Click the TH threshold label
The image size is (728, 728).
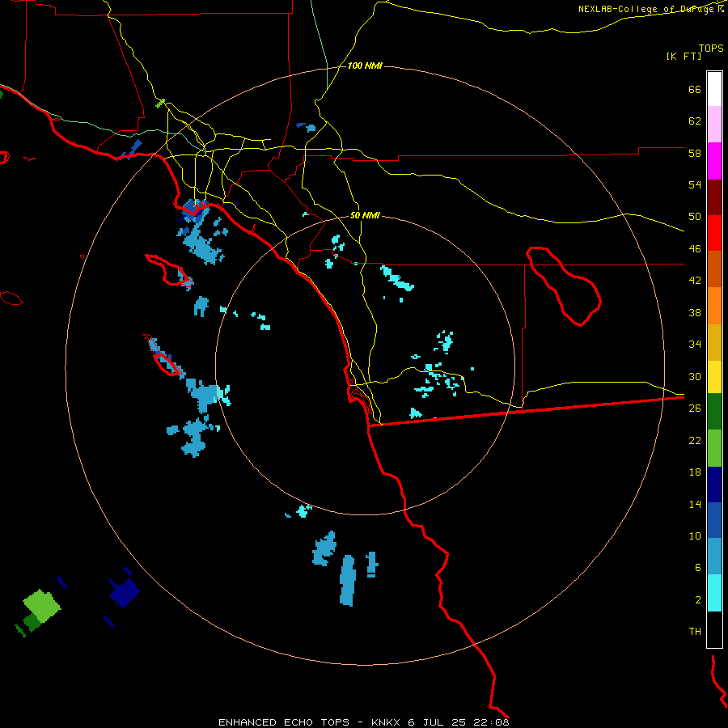[695, 632]
